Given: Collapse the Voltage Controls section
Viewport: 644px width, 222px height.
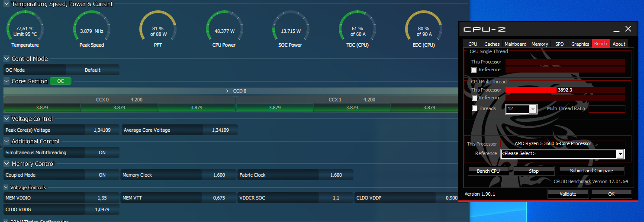Looking at the screenshot, I should pyautogui.click(x=6, y=187).
